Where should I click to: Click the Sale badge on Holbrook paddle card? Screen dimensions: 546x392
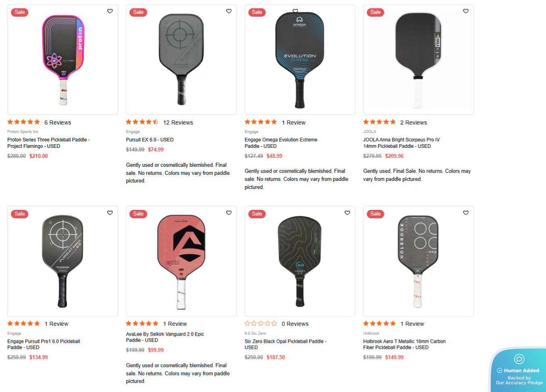(x=375, y=214)
